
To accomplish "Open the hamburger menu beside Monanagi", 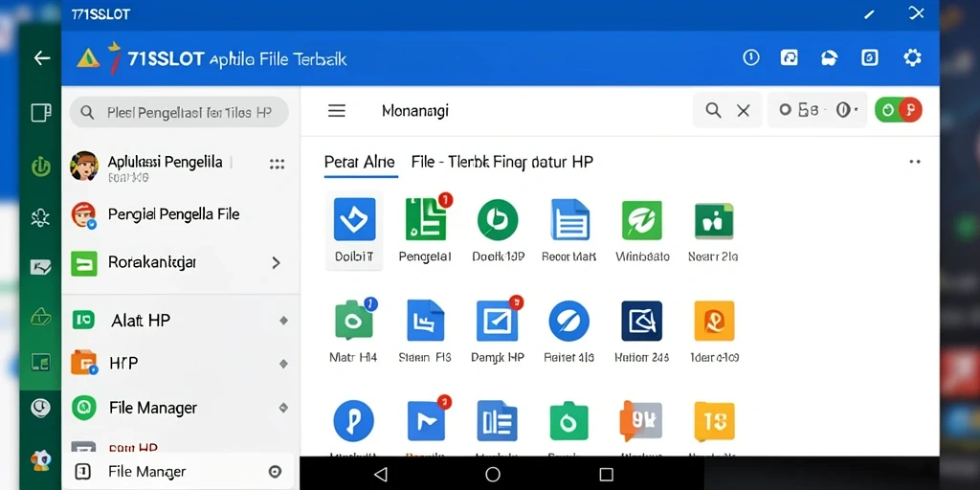I will (x=337, y=111).
